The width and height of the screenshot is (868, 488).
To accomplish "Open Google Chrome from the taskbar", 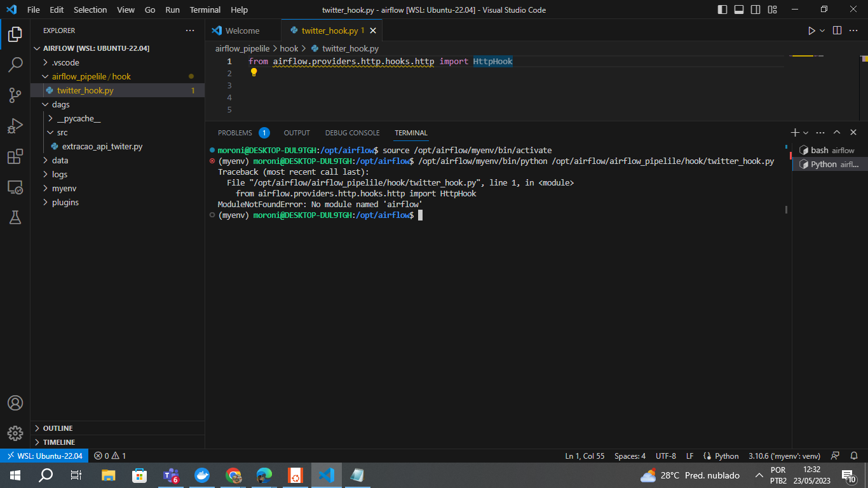I will tap(233, 475).
